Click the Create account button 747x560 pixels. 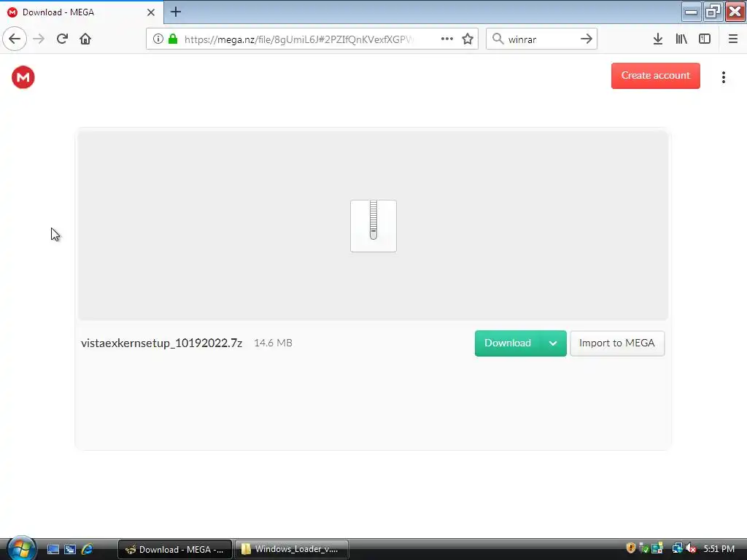656,76
